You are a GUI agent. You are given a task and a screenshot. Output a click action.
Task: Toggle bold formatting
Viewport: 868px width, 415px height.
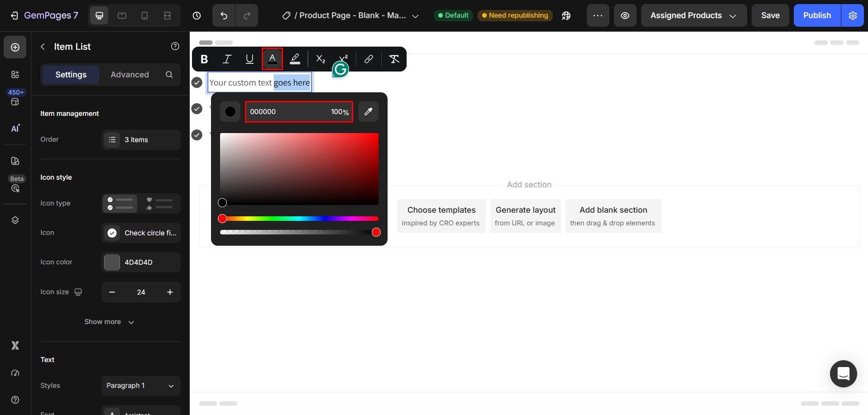point(204,59)
